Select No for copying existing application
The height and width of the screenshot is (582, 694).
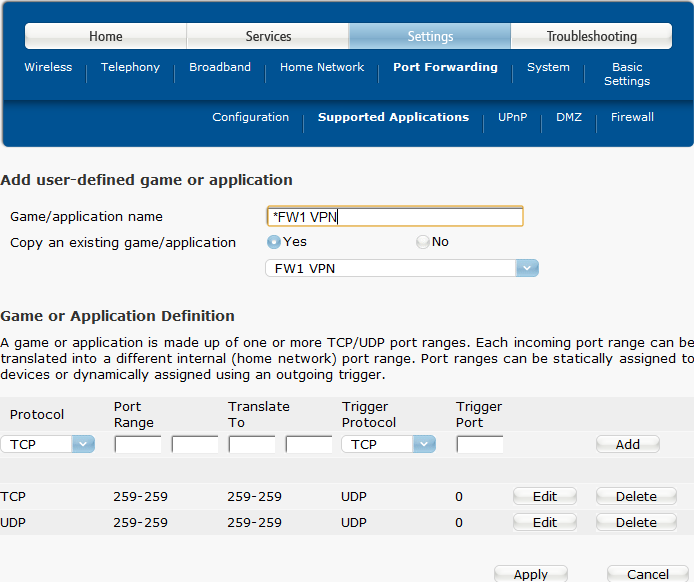423,242
